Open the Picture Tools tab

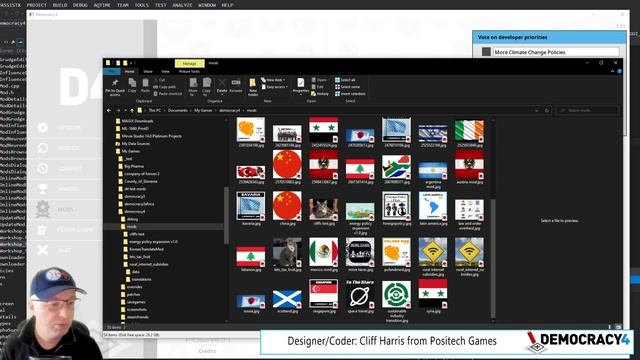189,71
